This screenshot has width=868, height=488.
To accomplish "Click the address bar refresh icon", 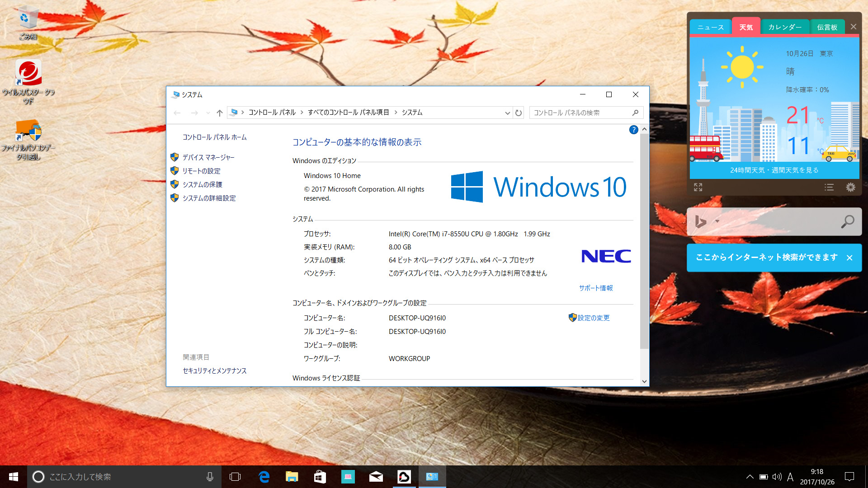I will [519, 113].
